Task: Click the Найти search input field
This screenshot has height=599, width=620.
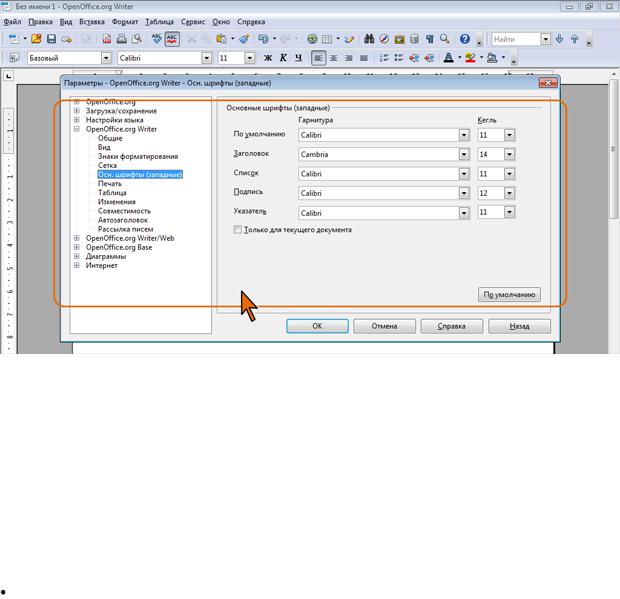Action: click(516, 39)
